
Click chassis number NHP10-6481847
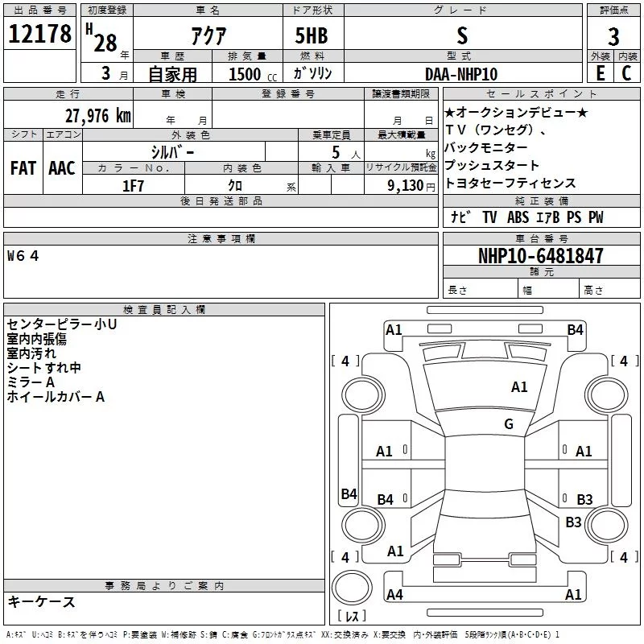click(x=541, y=256)
